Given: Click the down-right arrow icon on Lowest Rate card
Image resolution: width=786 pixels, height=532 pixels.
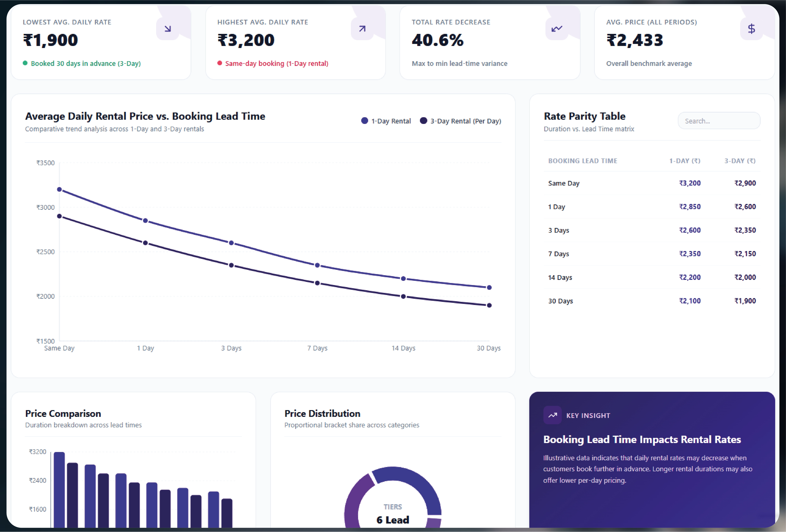Looking at the screenshot, I should tap(168, 29).
